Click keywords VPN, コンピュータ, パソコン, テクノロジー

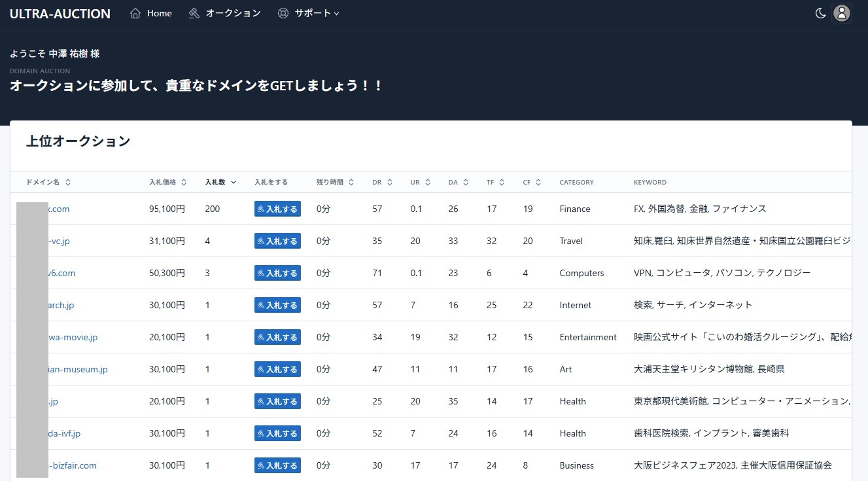(722, 273)
